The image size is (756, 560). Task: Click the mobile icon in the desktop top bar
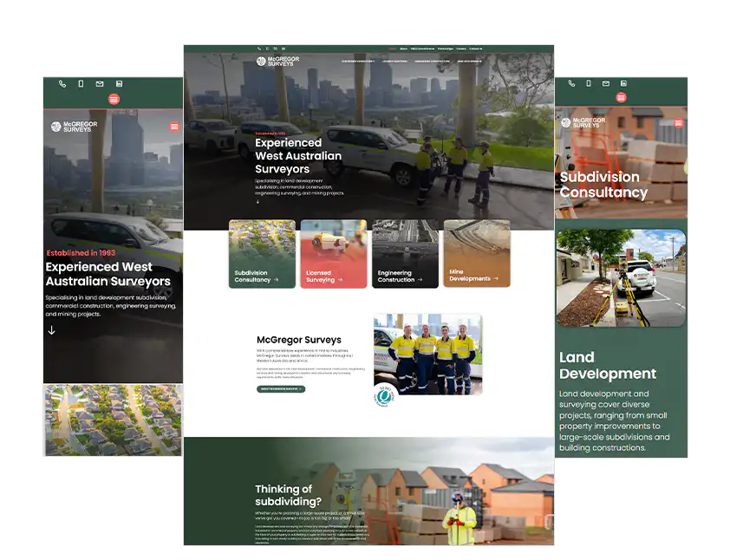[x=267, y=49]
